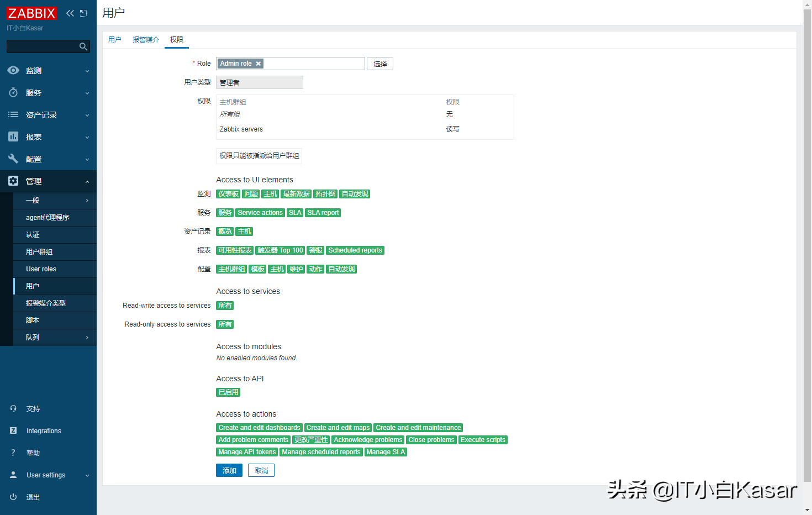Click the Help question mark icon

click(x=13, y=453)
